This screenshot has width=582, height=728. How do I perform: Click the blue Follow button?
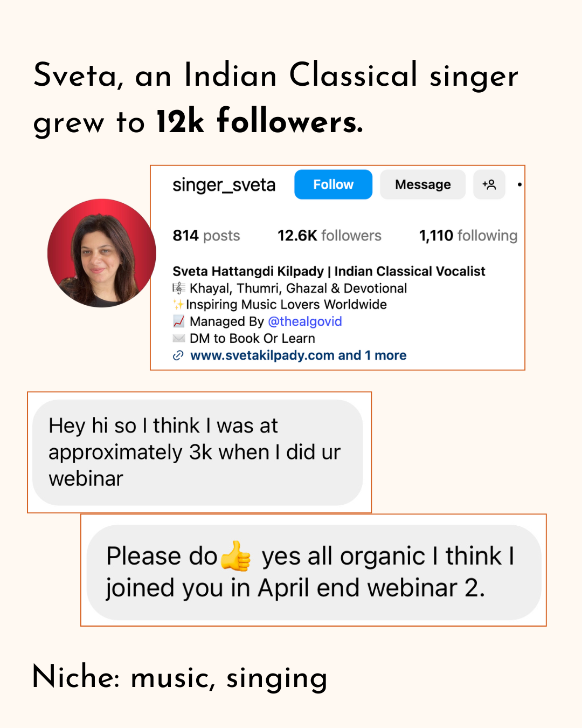tap(333, 184)
